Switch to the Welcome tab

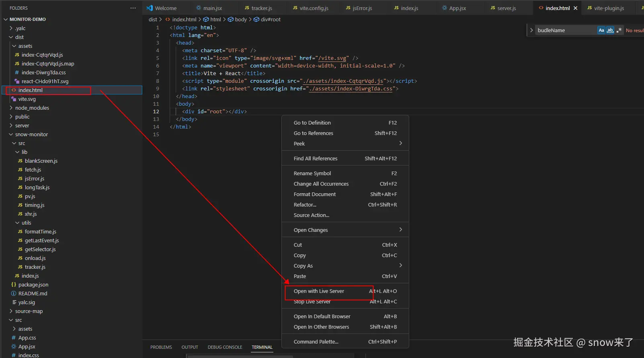click(x=166, y=8)
